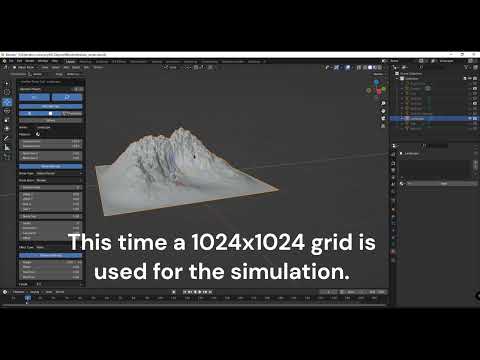480x360 pixels.
Task: Select the Rotate tool
Action: (7, 111)
